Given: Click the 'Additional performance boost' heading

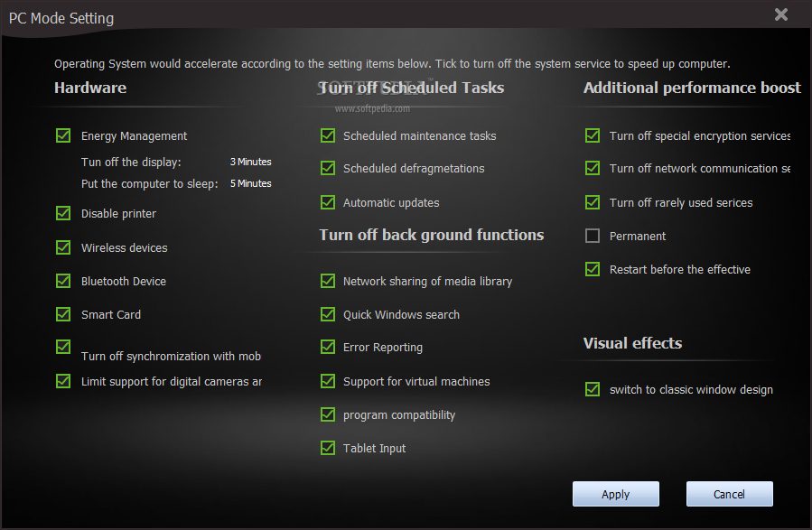Looking at the screenshot, I should 692,88.
